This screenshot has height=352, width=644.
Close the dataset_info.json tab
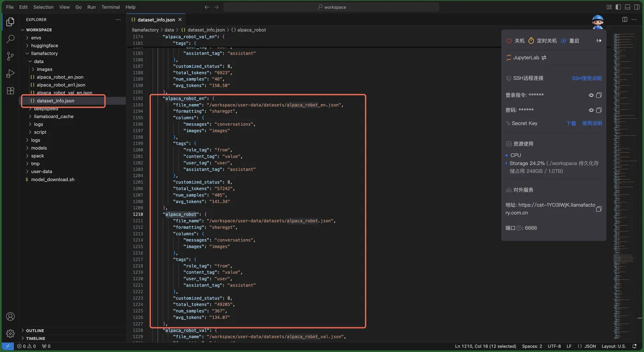click(x=180, y=20)
